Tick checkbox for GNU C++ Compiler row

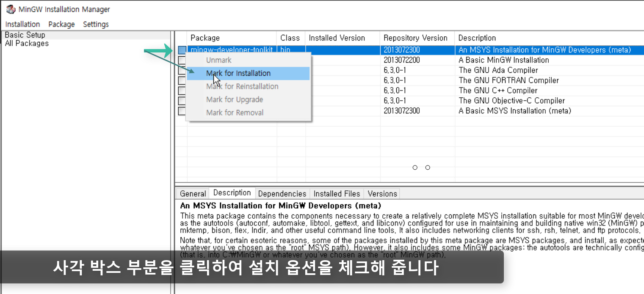click(x=182, y=91)
